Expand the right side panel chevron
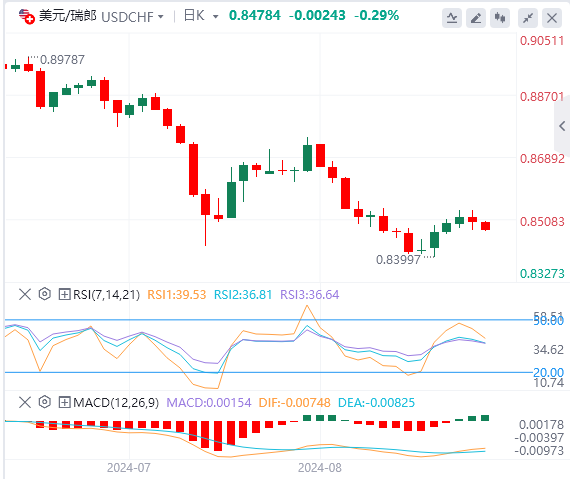This screenshot has width=570, height=479. point(562,126)
